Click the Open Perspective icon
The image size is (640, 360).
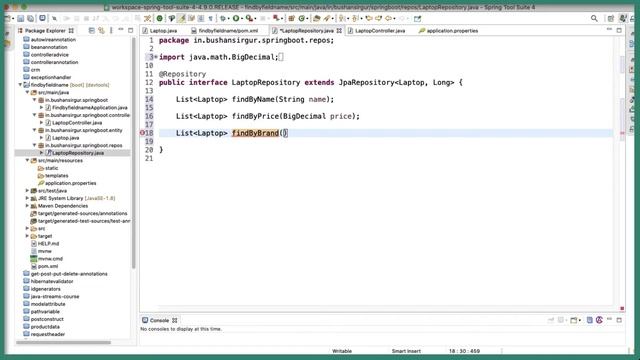point(611,18)
